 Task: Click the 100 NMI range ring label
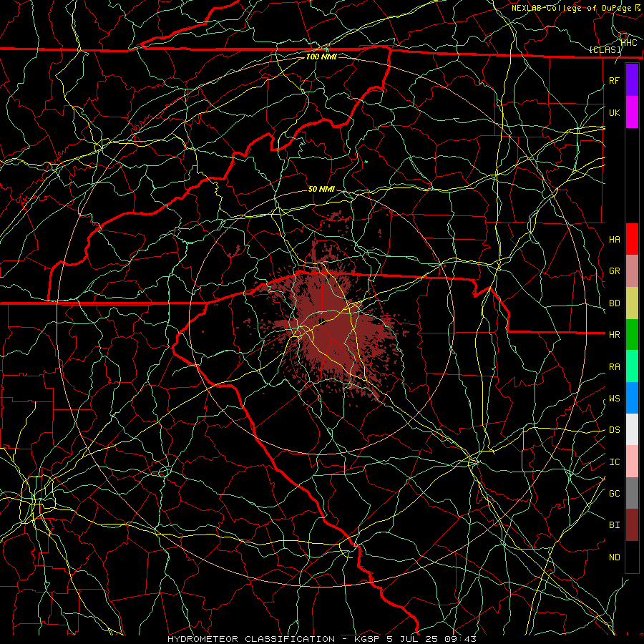[321, 57]
